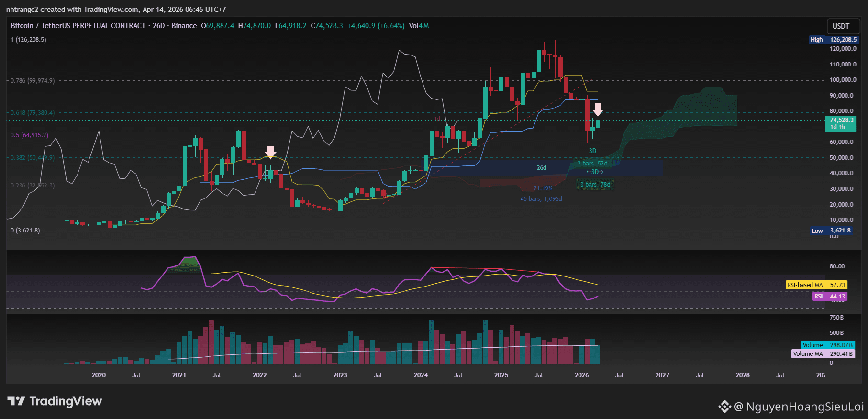This screenshot has width=868, height=419.
Task: Select the '2 bars, 52d' measurement label
Action: pyautogui.click(x=592, y=164)
